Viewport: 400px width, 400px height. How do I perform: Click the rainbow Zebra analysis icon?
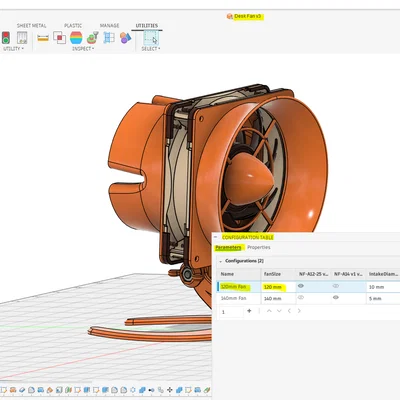coord(76,38)
